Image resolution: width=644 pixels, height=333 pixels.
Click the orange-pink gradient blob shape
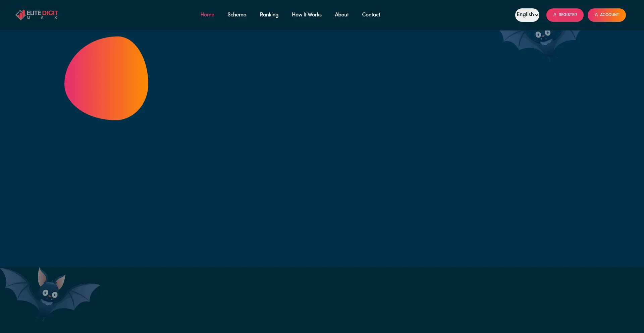[106, 78]
